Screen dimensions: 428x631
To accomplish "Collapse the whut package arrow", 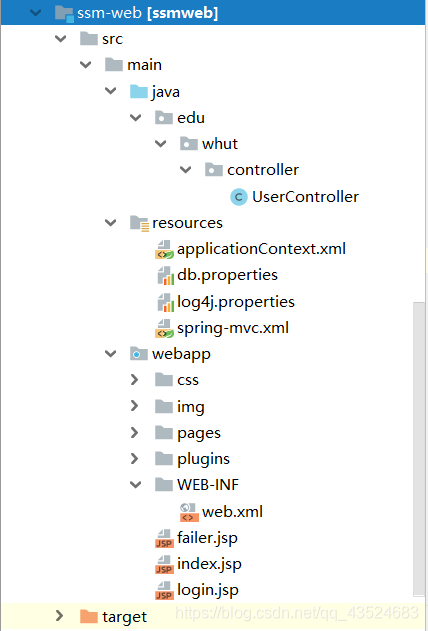I will pos(160,144).
